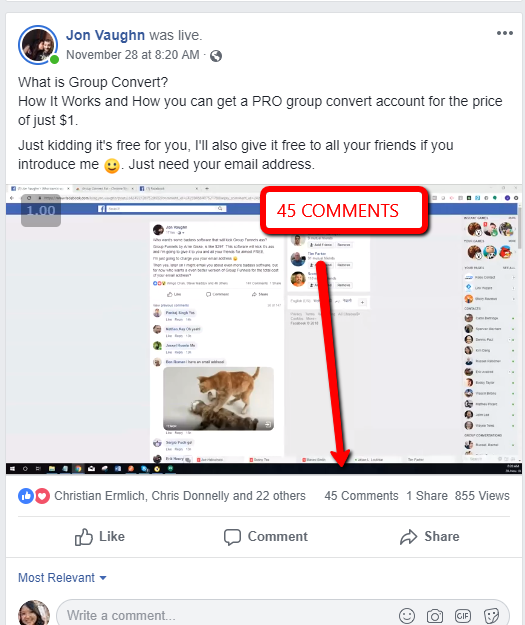Click the Share button
This screenshot has width=525, height=625.
pos(429,537)
